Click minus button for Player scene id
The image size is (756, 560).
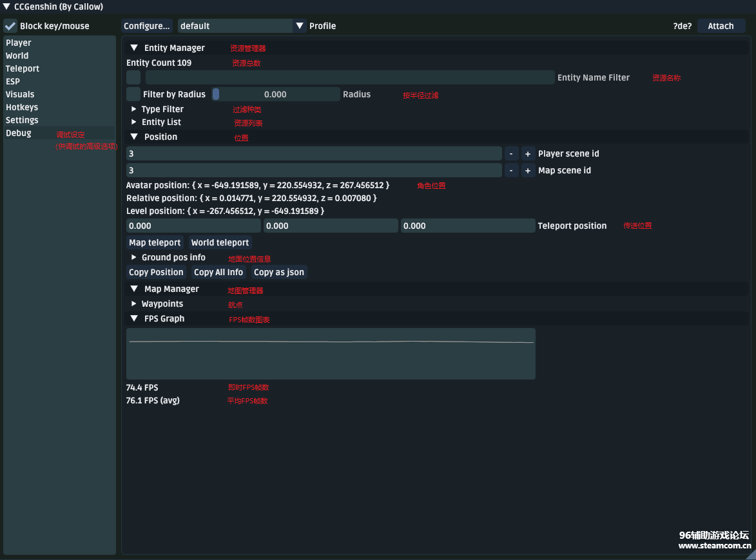(x=511, y=153)
